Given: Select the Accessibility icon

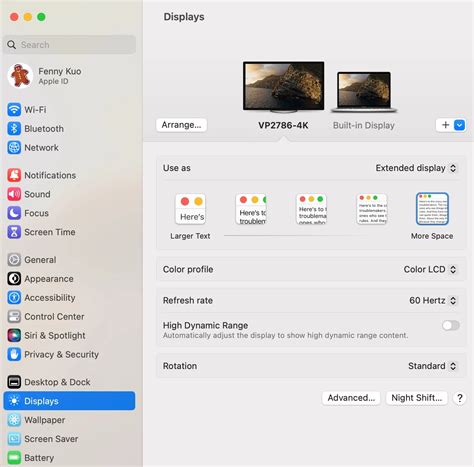Looking at the screenshot, I should point(14,297).
